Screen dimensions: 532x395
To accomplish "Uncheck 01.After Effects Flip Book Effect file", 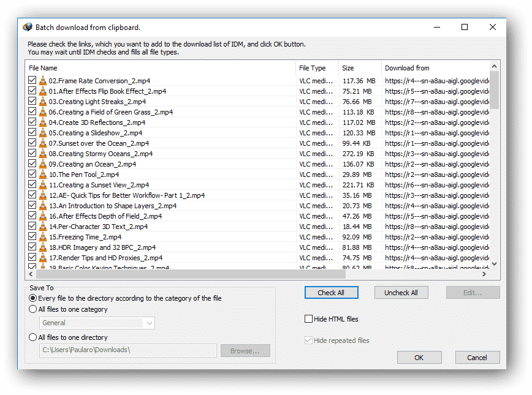I will coord(32,91).
